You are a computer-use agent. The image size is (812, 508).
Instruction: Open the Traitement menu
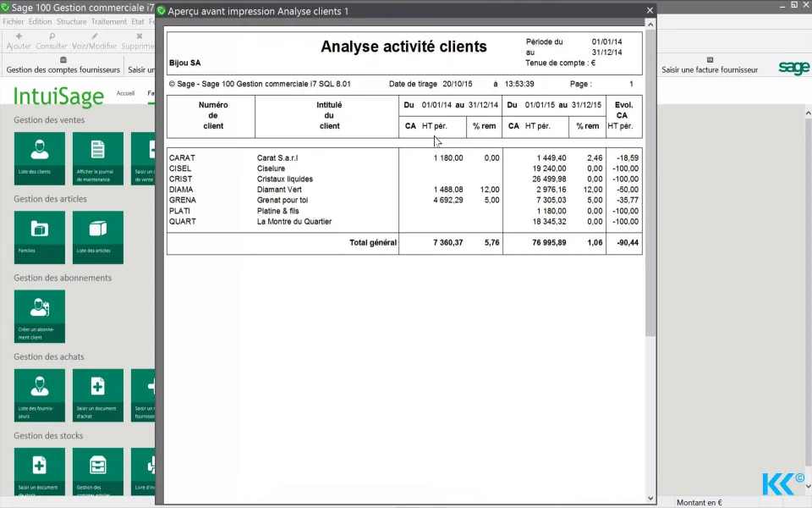[109, 22]
